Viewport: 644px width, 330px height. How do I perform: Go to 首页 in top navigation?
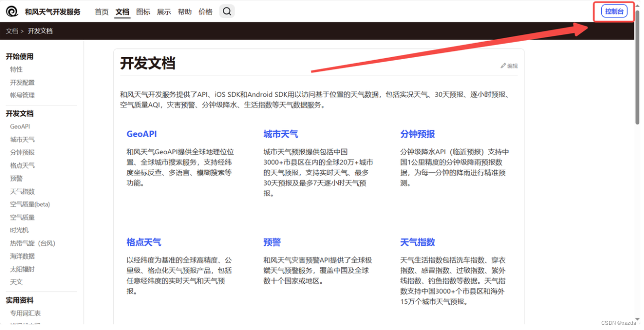(101, 12)
